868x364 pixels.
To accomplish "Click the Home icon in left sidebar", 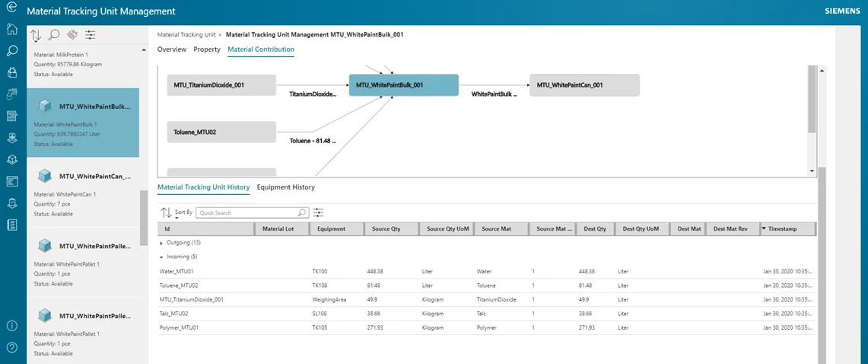I will click(x=12, y=30).
